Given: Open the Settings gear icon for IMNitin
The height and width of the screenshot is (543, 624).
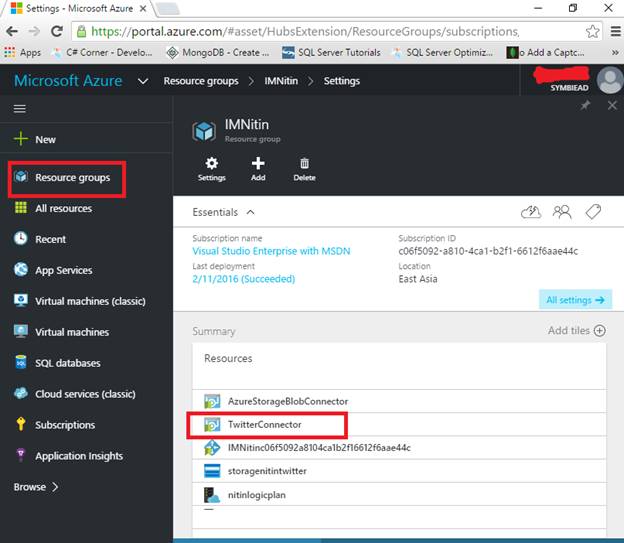Looking at the screenshot, I should 211,164.
